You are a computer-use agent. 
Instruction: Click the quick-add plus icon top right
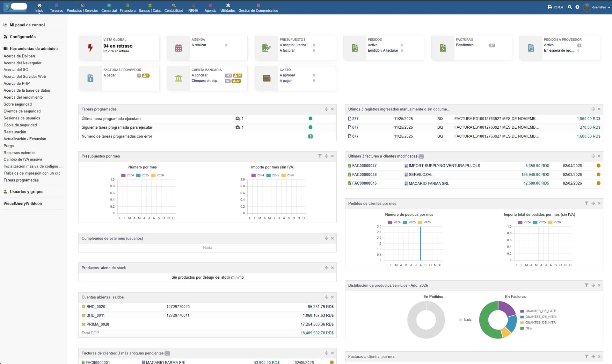(x=577, y=7)
